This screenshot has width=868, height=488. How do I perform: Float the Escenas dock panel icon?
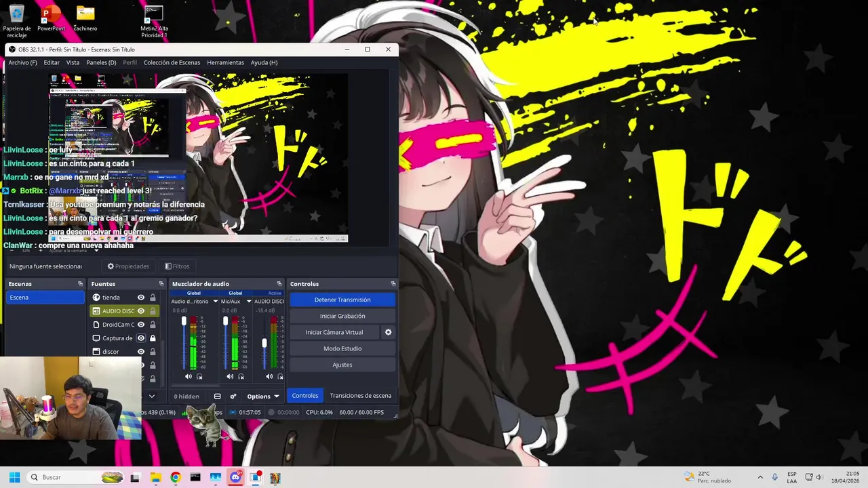(80, 284)
